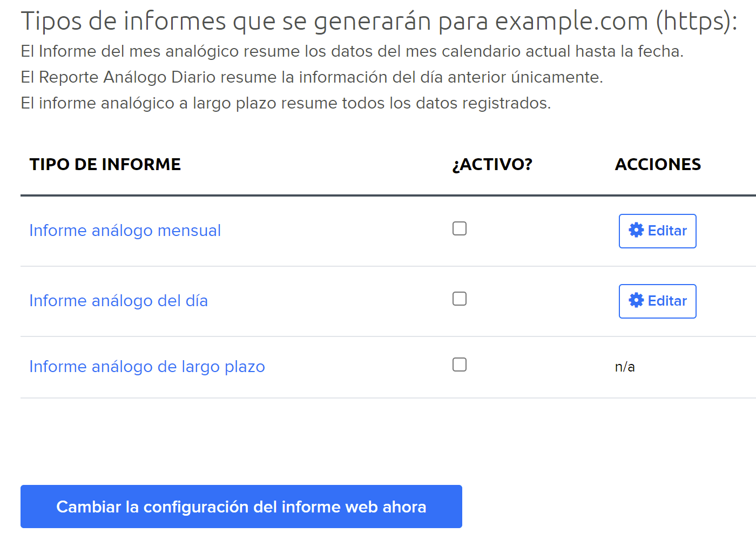The height and width of the screenshot is (540, 756).
Task: Click the n/a text in actions column
Action: tap(625, 367)
